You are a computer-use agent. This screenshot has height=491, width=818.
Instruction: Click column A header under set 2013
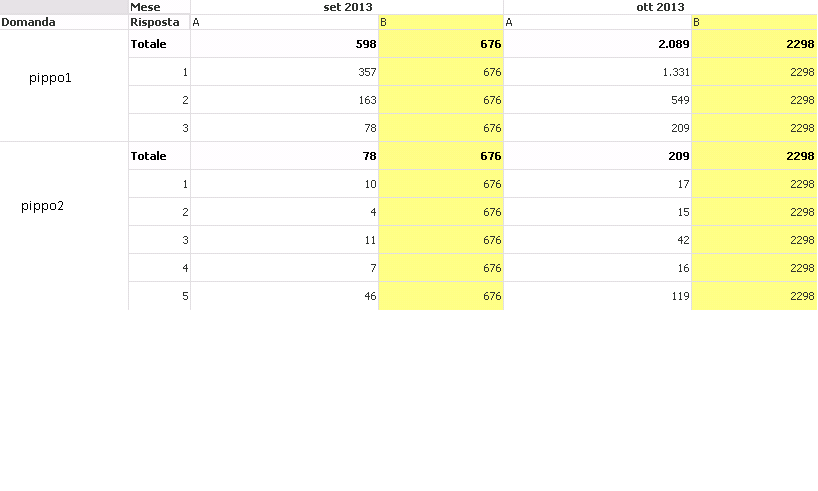click(x=284, y=22)
